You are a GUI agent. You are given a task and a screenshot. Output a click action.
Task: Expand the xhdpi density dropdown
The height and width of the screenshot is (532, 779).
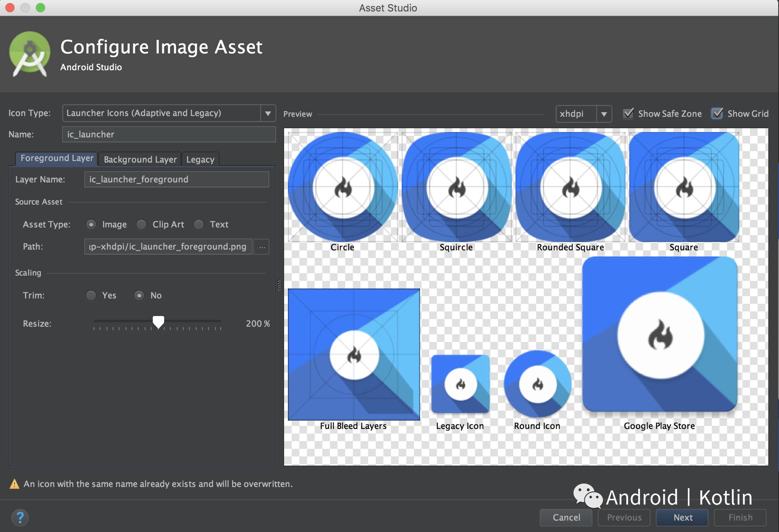[x=604, y=114]
